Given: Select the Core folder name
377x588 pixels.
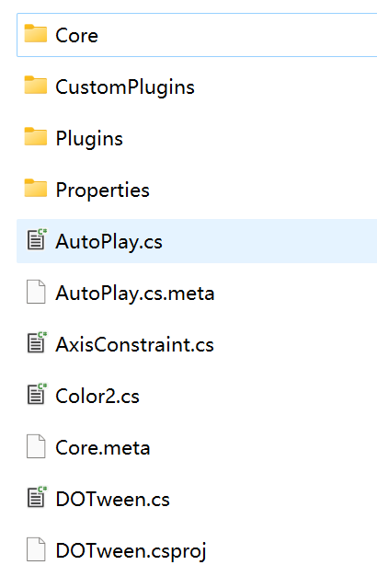Looking at the screenshot, I should coord(77,36).
